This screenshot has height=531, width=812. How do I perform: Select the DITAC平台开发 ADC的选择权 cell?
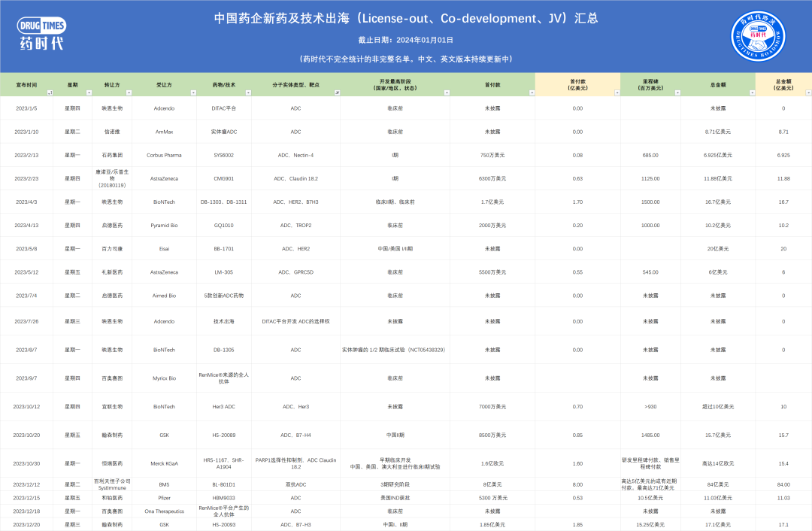[x=295, y=321]
